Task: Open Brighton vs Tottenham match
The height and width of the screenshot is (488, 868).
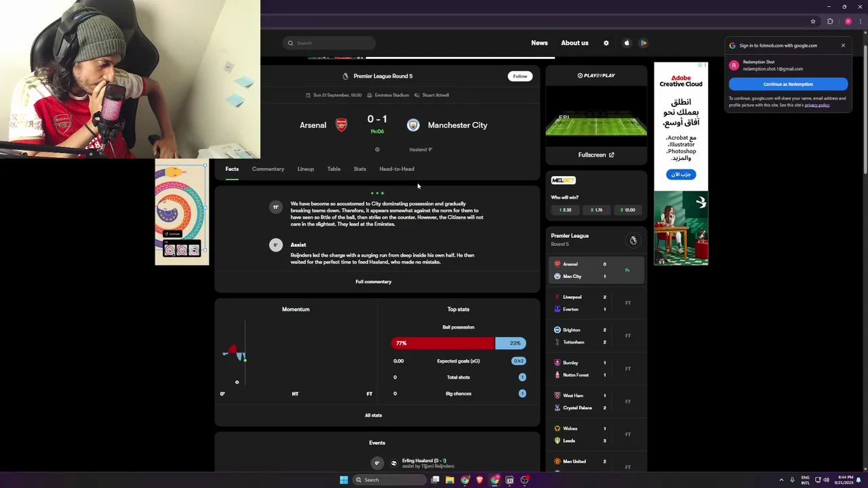Action: 596,335
